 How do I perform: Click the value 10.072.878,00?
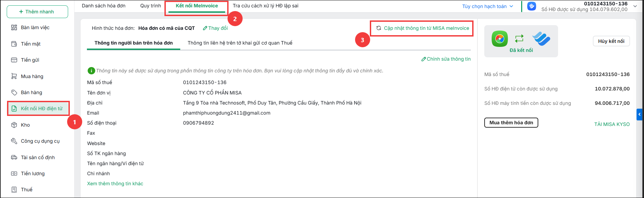(612, 89)
